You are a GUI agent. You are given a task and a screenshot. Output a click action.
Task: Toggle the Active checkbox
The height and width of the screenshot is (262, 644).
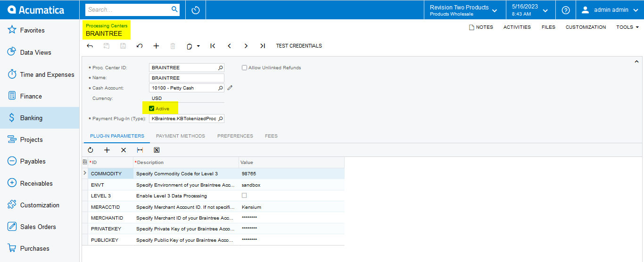coord(151,108)
